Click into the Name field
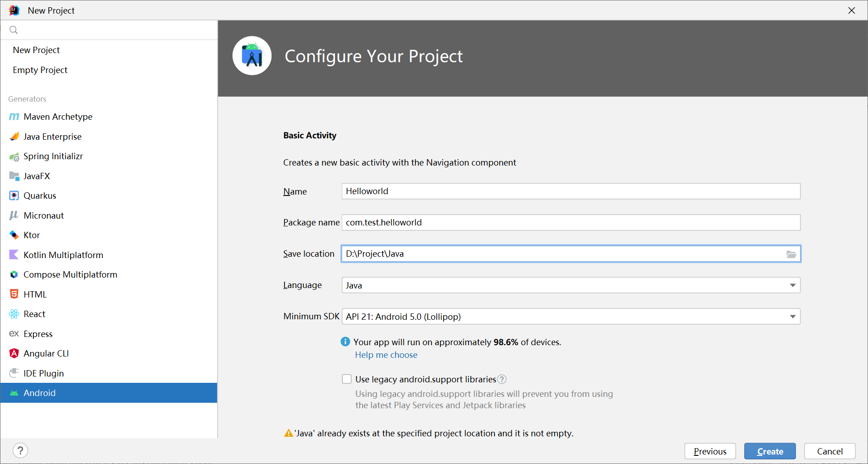868x464 pixels. [571, 191]
